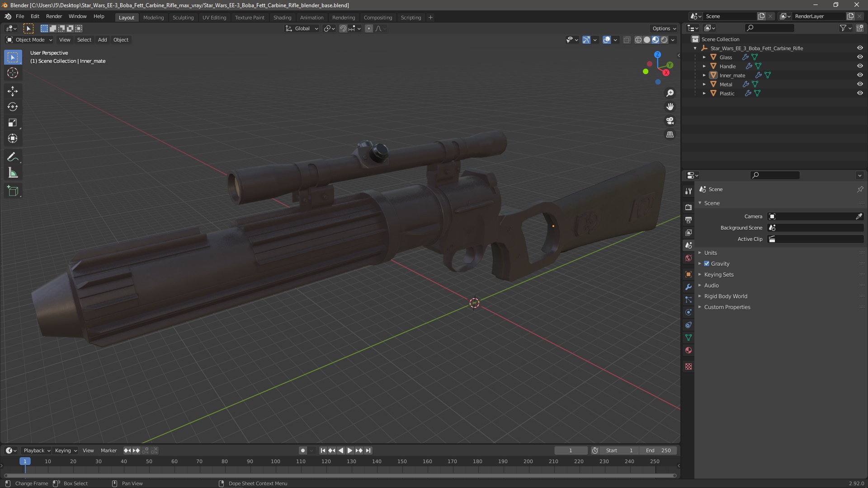Open the Texture properties tab
This screenshot has width=868, height=488.
(x=689, y=366)
